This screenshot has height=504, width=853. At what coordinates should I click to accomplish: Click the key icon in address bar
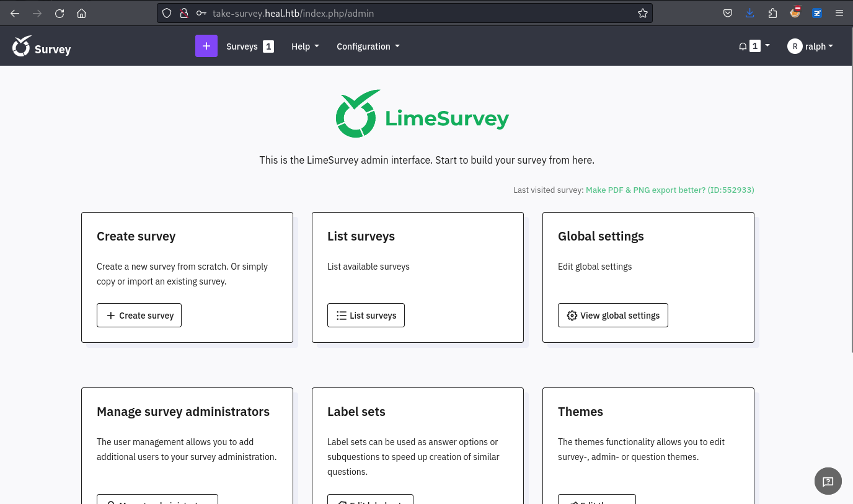tap(201, 13)
